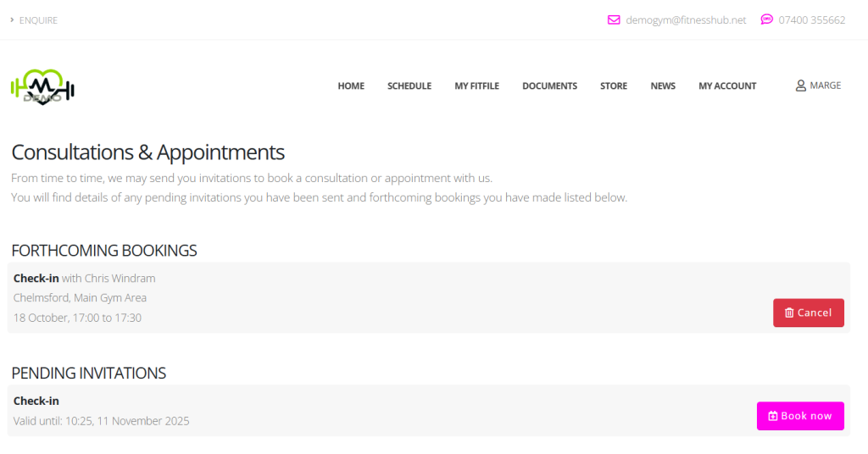Click the calendar icon on Book now button

point(772,416)
